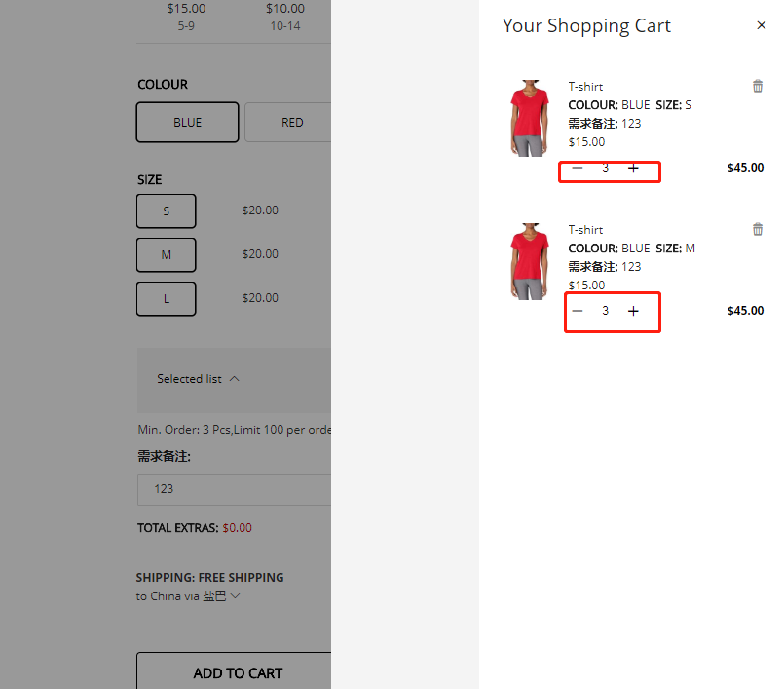
Task: Decrease quantity of the size M T-shirt
Action: 578,311
